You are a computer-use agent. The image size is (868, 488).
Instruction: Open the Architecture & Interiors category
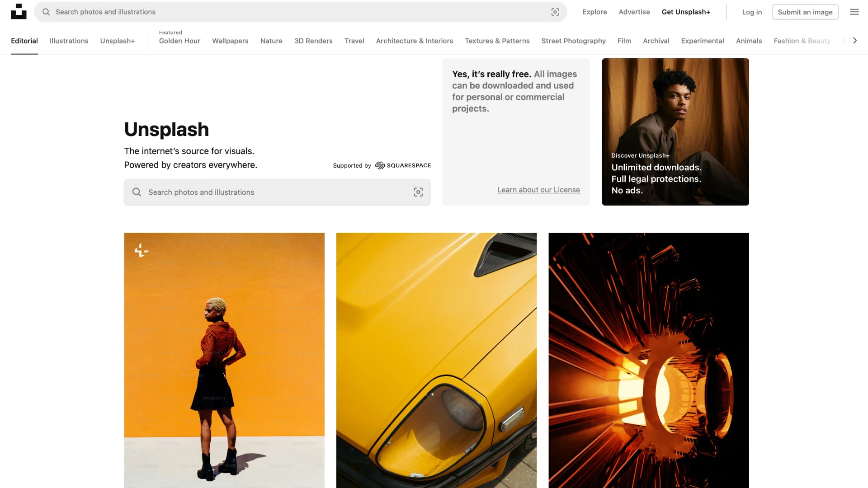[414, 41]
